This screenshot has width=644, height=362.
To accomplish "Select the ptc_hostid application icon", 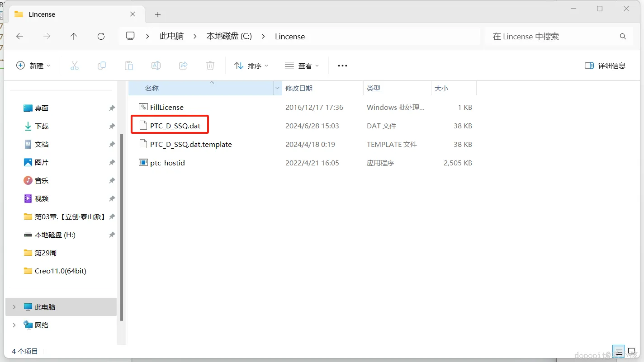I will (143, 163).
